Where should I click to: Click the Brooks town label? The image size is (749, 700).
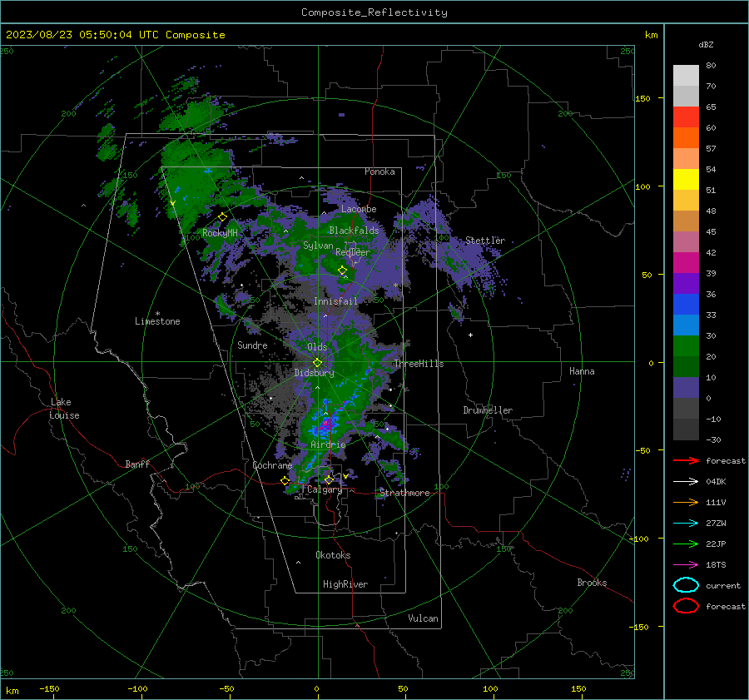(x=592, y=583)
